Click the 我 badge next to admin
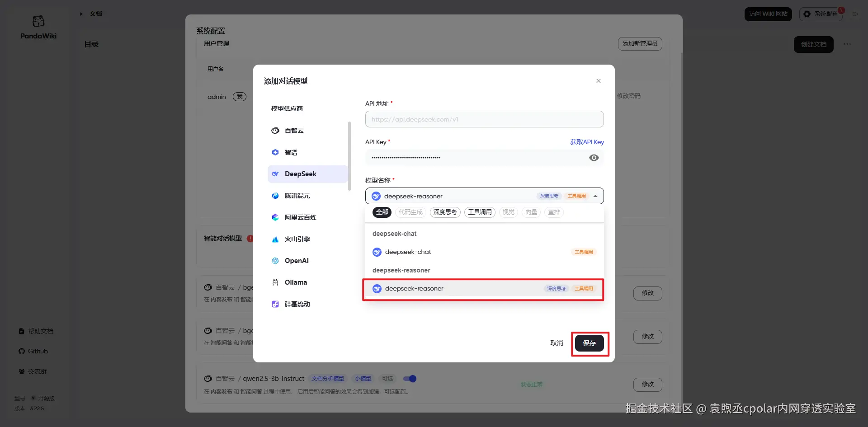The width and height of the screenshot is (868, 427). [x=240, y=97]
